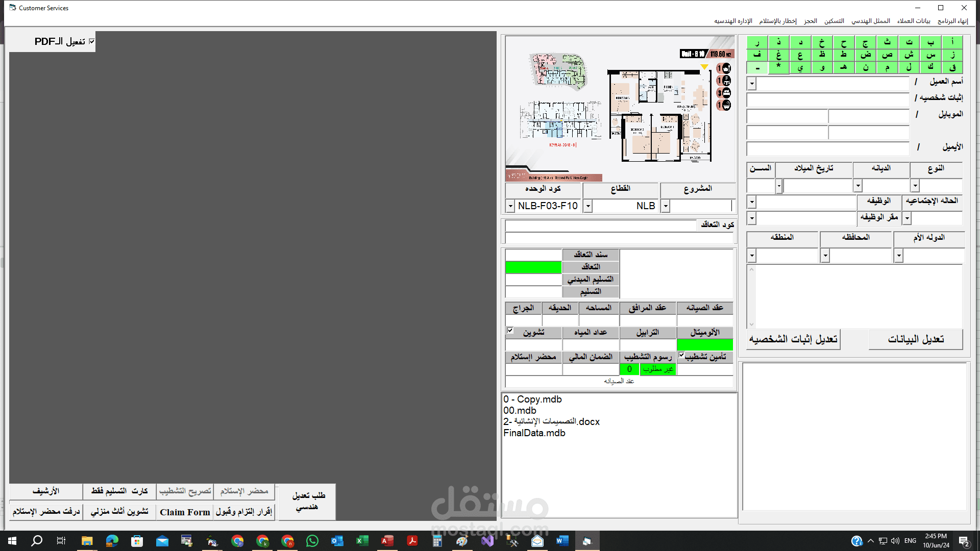
Task: Open the Claim Form button
Action: 185,512
